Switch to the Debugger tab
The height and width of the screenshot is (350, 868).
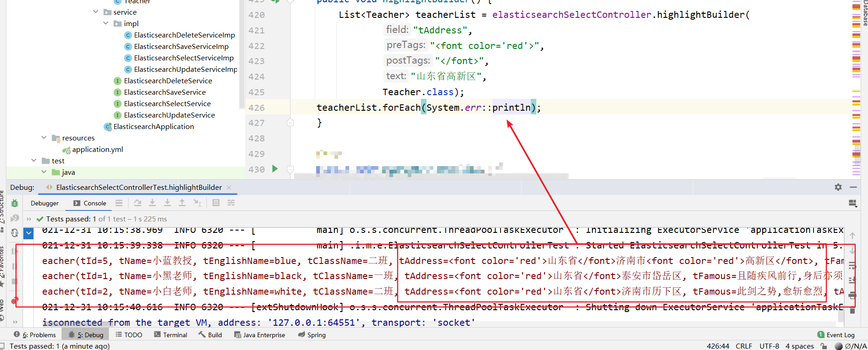point(45,203)
